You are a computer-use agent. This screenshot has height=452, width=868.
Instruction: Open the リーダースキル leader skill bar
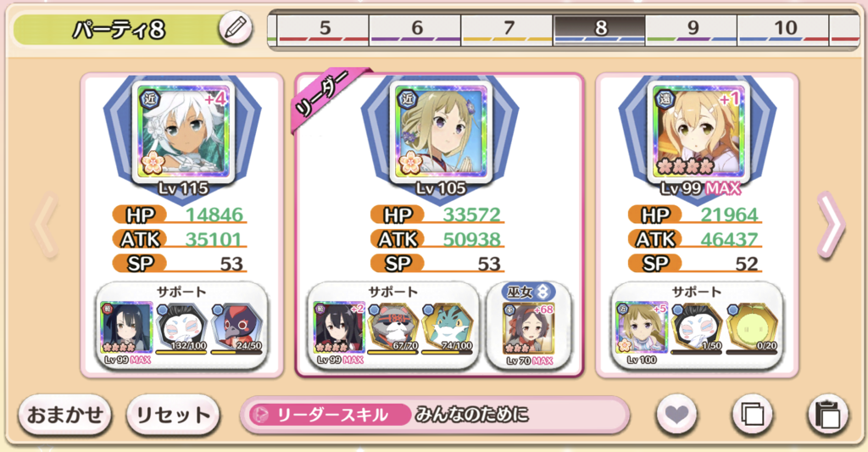point(435,415)
